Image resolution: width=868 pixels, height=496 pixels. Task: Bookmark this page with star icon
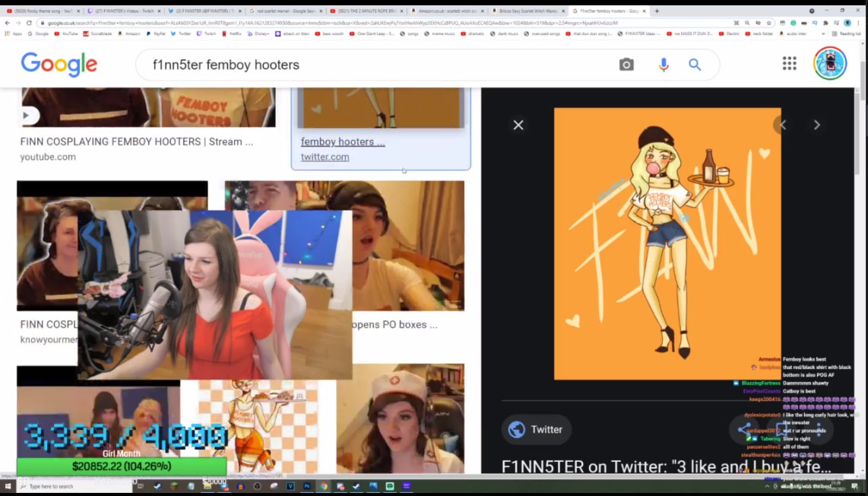769,24
